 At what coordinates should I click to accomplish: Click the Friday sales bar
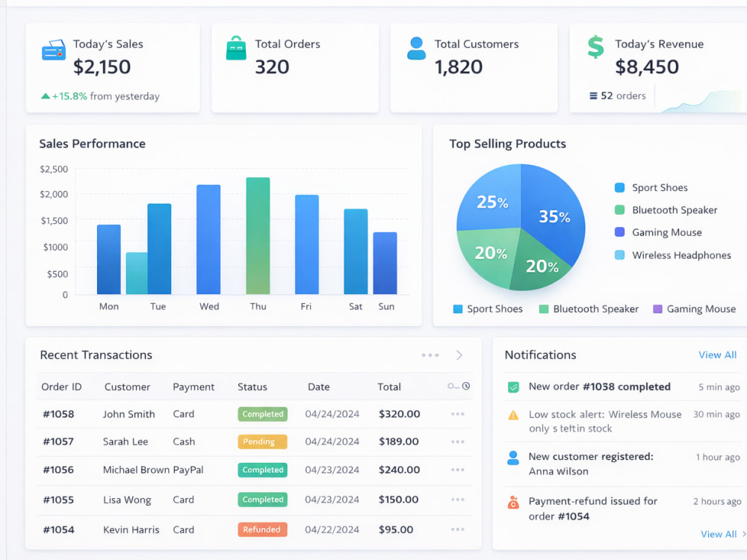[x=307, y=244]
